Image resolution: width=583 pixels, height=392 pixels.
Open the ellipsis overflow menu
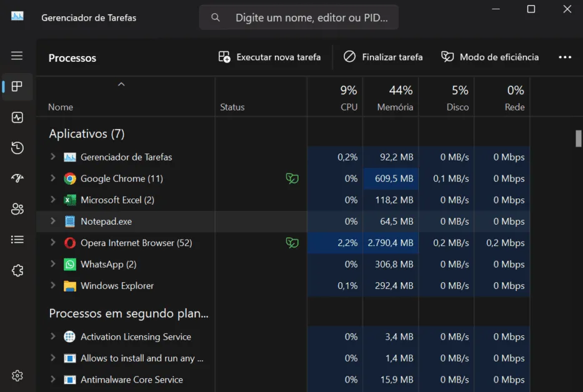565,57
